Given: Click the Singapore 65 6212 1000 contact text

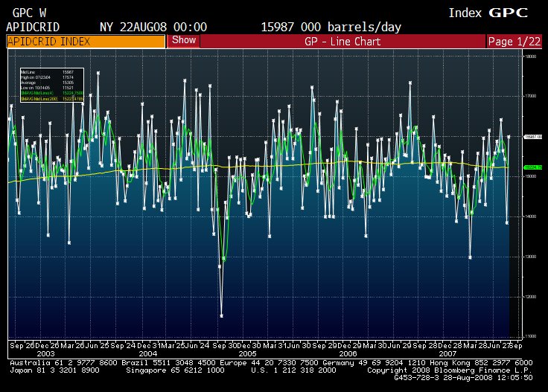Looking at the screenshot, I should coord(175,370).
